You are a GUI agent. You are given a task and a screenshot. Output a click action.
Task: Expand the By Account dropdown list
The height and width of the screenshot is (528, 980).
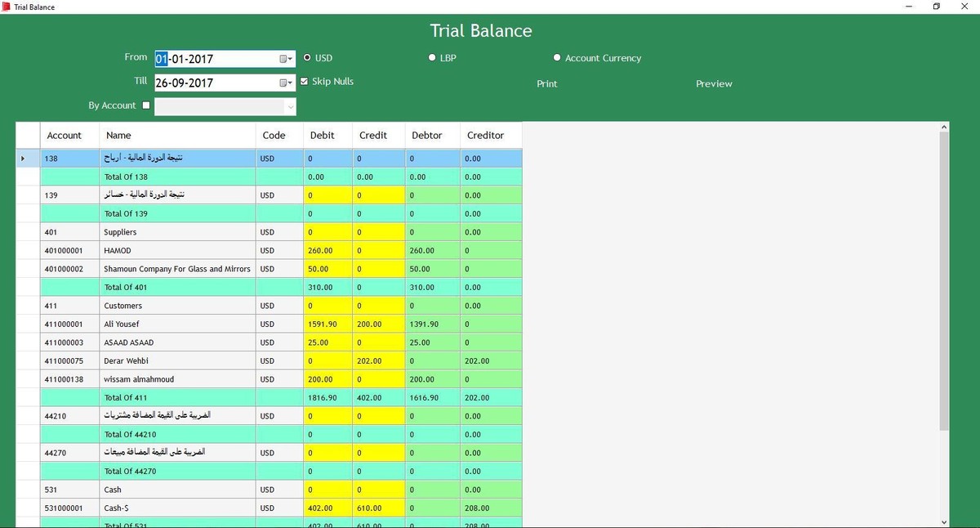289,107
